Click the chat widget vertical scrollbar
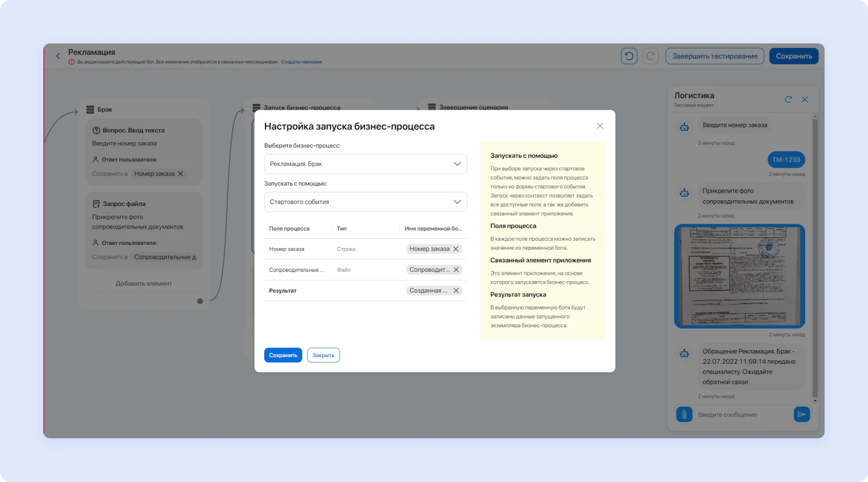The width and height of the screenshot is (868, 482). click(x=815, y=258)
